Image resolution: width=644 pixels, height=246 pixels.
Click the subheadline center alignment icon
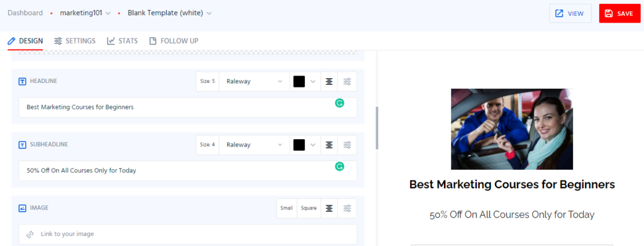click(329, 145)
